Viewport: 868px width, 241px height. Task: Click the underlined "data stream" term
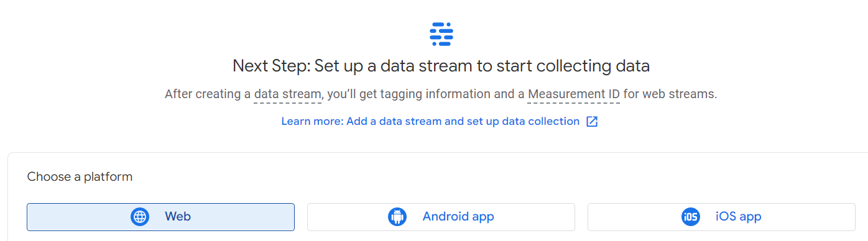[x=288, y=94]
